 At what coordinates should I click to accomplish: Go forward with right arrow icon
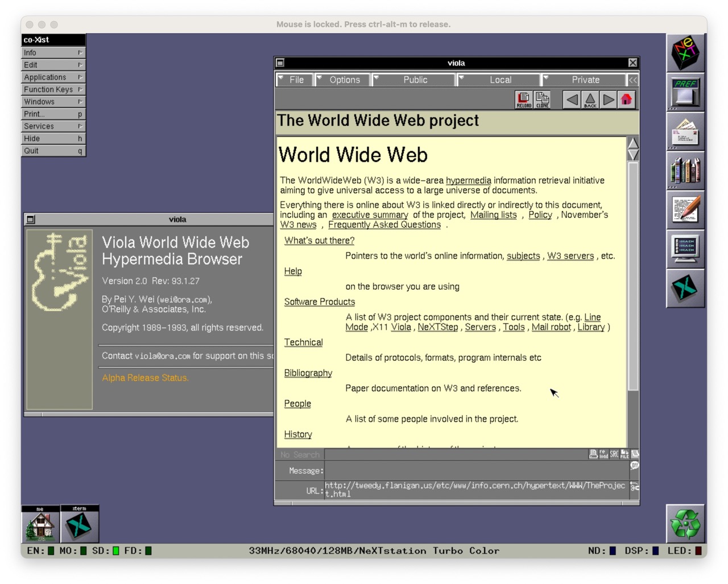(608, 100)
